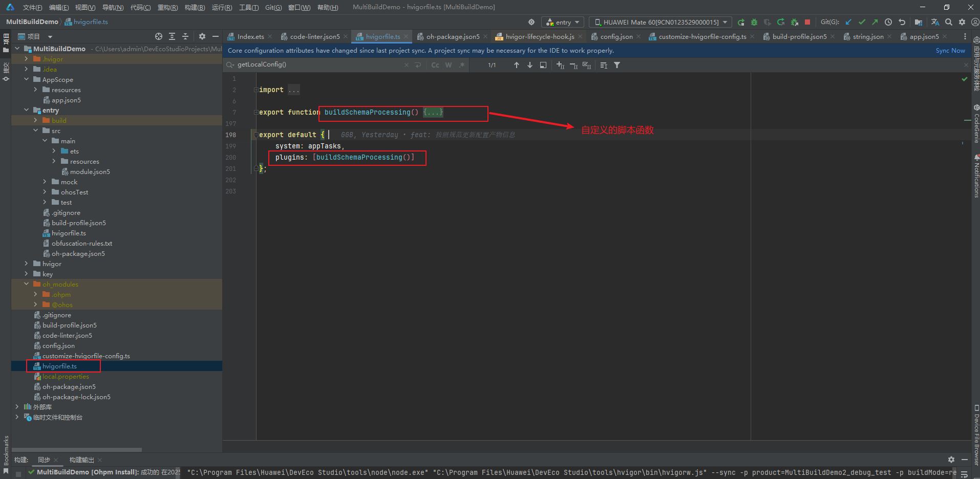Run the entry module on device
The height and width of the screenshot is (479, 980).
point(741,22)
